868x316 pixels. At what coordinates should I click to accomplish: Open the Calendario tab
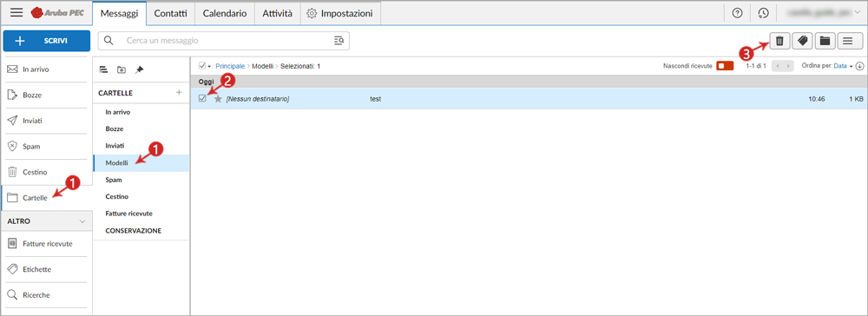click(x=225, y=13)
